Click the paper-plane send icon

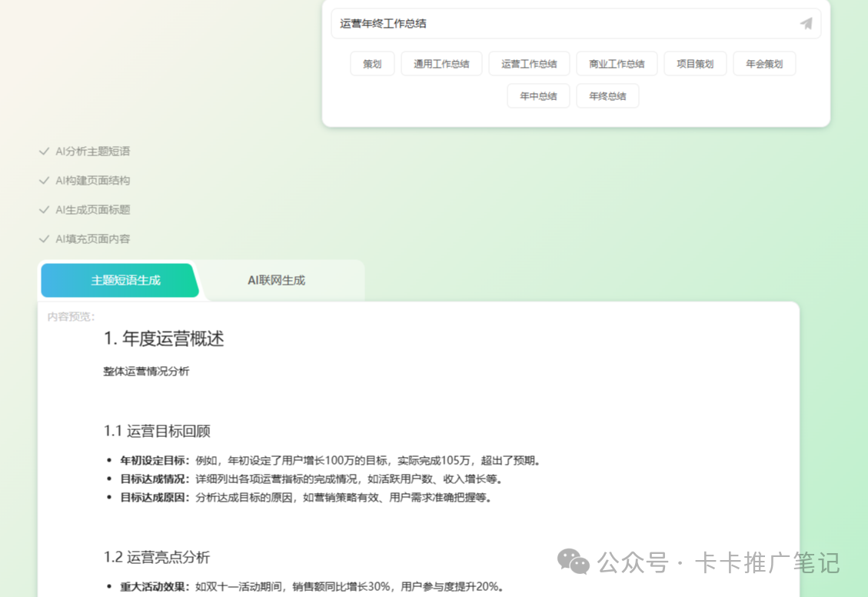click(806, 24)
